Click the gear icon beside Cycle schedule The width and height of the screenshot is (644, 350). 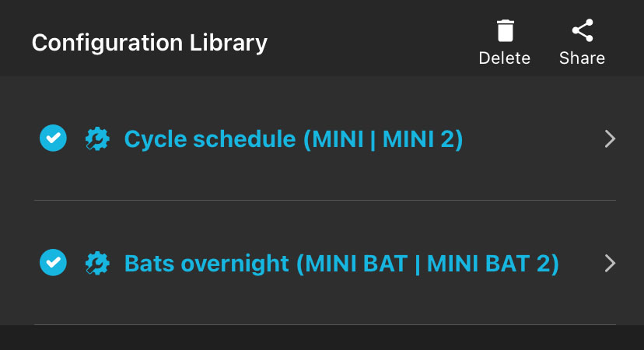coord(96,139)
